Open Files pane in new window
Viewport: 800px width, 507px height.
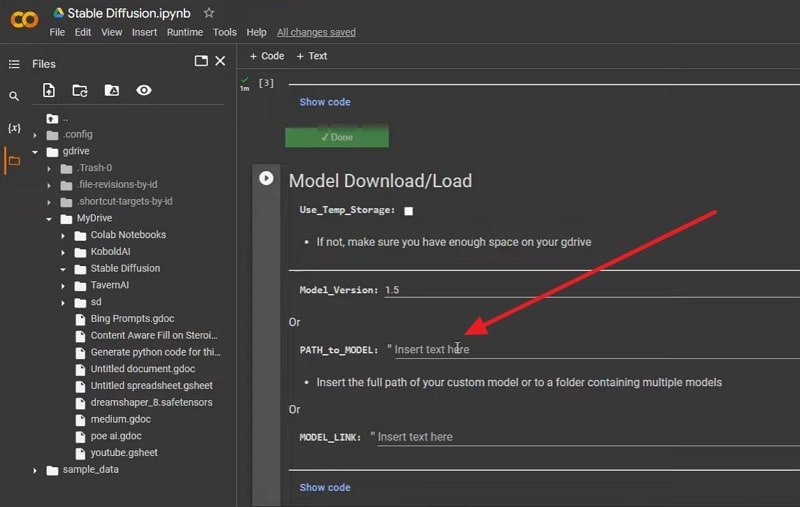point(201,61)
